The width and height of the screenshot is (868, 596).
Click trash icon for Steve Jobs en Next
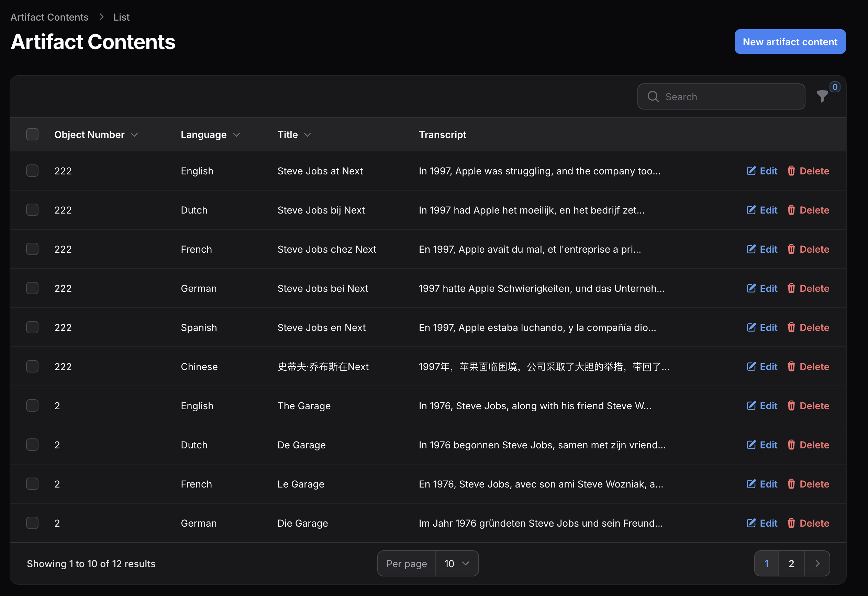[x=791, y=328]
